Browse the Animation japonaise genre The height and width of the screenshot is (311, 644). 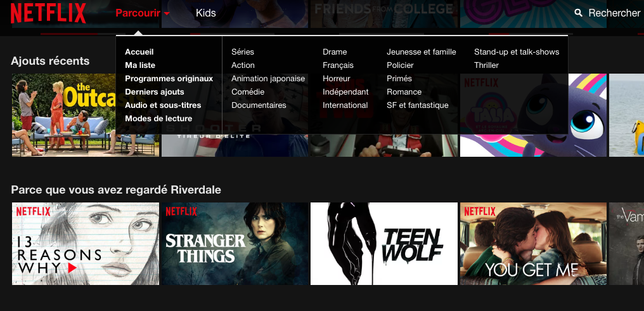click(x=268, y=78)
